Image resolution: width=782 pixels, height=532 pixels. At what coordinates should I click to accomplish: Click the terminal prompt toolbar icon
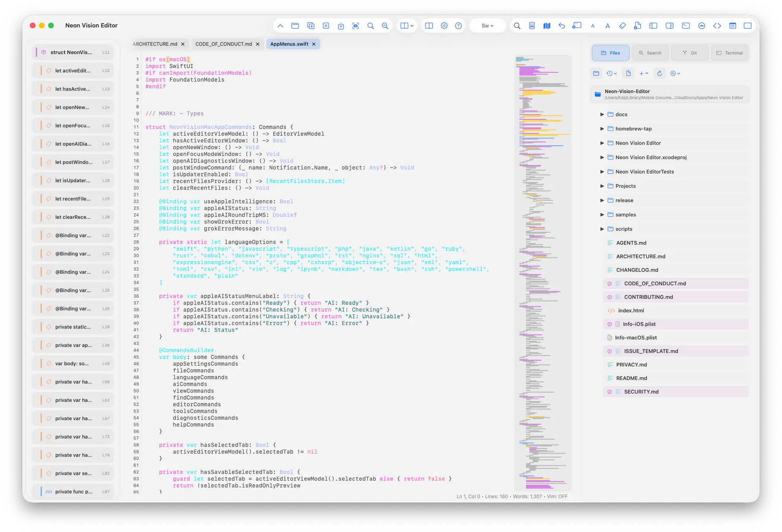686,26
